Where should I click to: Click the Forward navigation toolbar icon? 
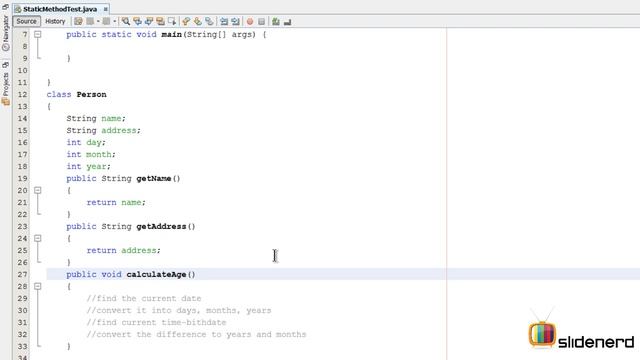(107, 21)
